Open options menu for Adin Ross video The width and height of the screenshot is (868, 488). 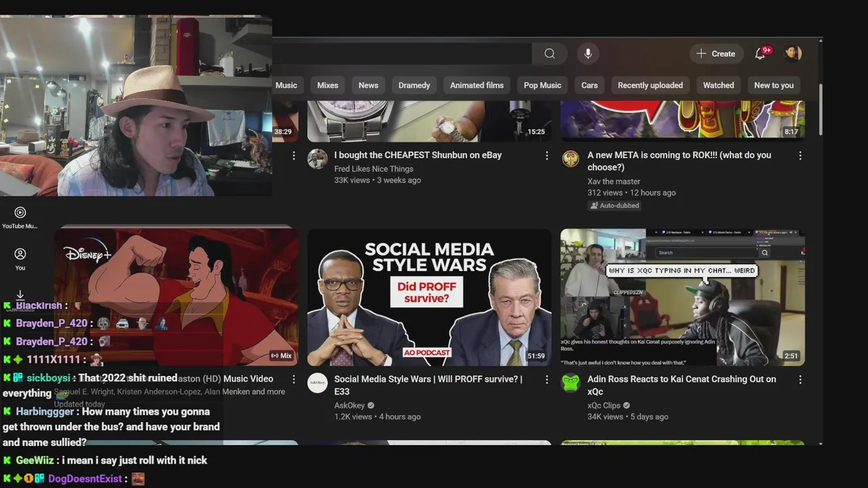(800, 380)
